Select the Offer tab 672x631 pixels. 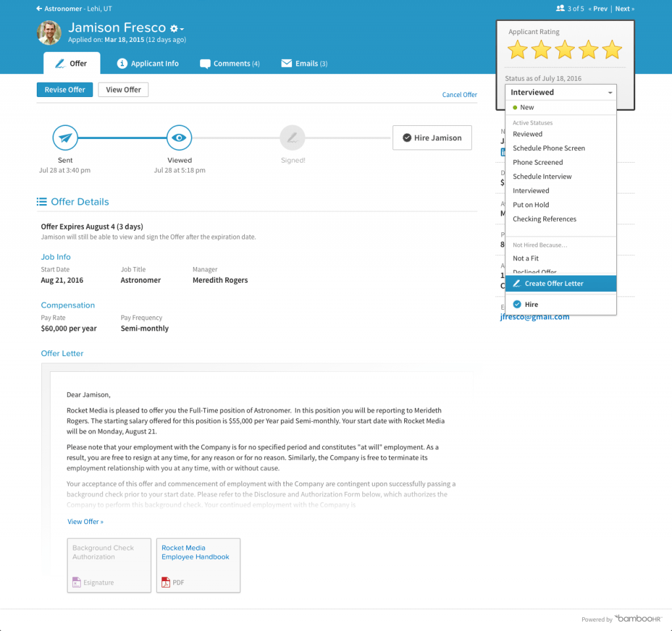click(72, 64)
